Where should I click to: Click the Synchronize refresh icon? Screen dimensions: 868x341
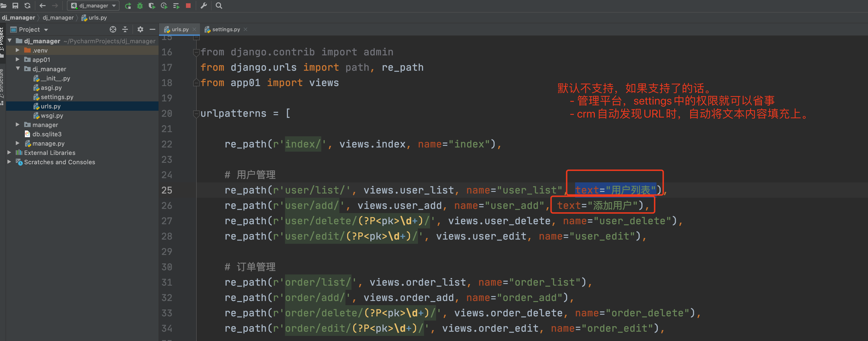(x=28, y=5)
